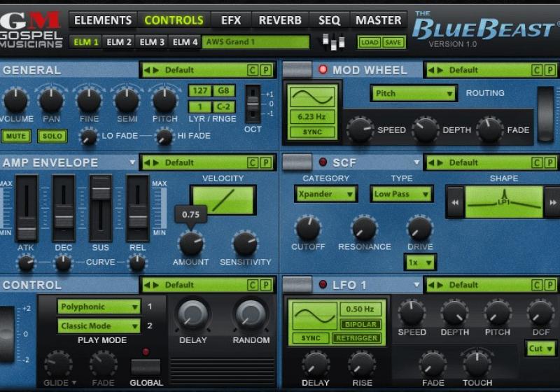This screenshot has height=392, width=560.
Task: Toggle LFO 1 RETRIGGER button
Action: [x=356, y=338]
